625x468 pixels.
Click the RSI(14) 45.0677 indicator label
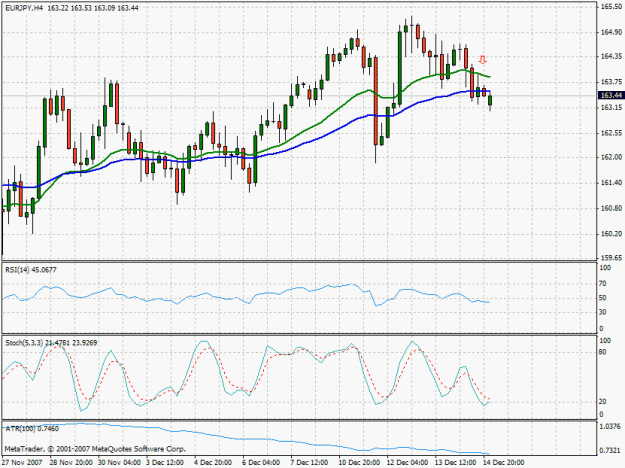(x=31, y=270)
